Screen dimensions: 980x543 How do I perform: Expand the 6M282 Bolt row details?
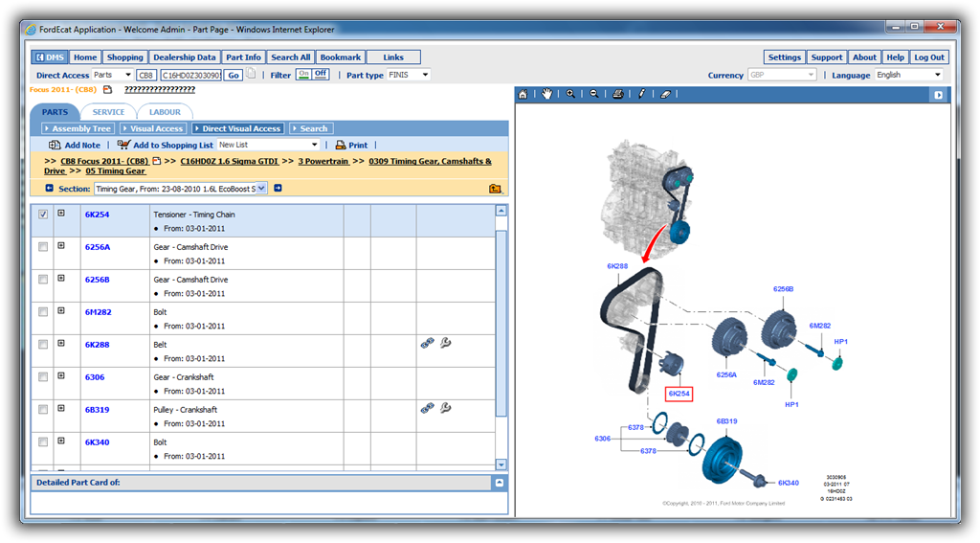61,311
